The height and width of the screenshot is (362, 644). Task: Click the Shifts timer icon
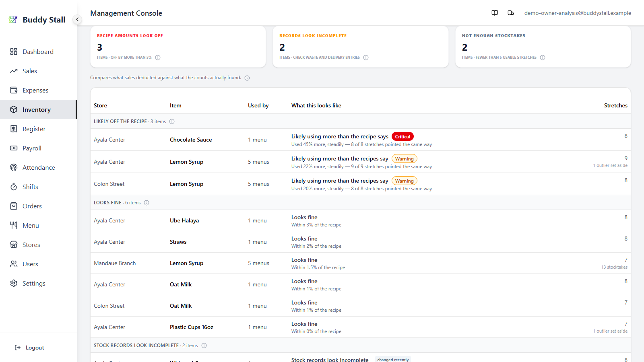click(14, 187)
